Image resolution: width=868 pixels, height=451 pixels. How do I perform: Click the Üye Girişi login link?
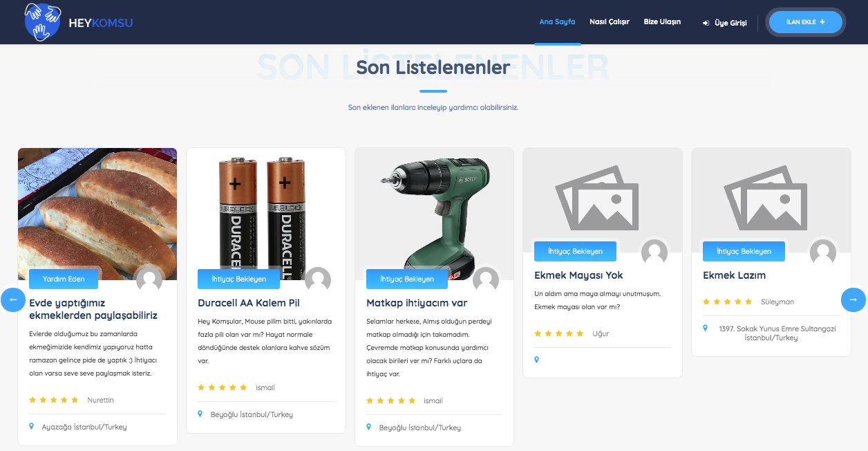point(725,23)
